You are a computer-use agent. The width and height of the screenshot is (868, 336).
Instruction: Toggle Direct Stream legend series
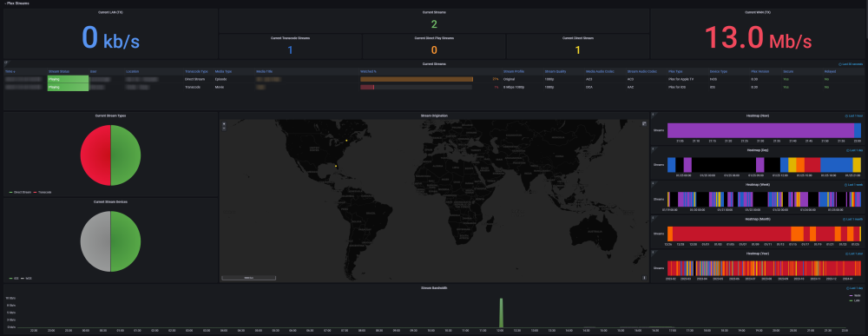[x=23, y=192]
